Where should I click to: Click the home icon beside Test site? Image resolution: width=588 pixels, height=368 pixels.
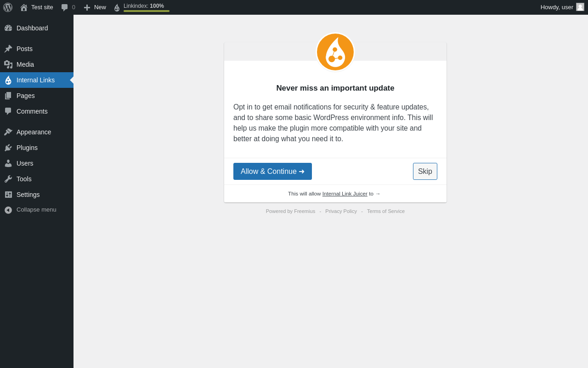click(24, 7)
